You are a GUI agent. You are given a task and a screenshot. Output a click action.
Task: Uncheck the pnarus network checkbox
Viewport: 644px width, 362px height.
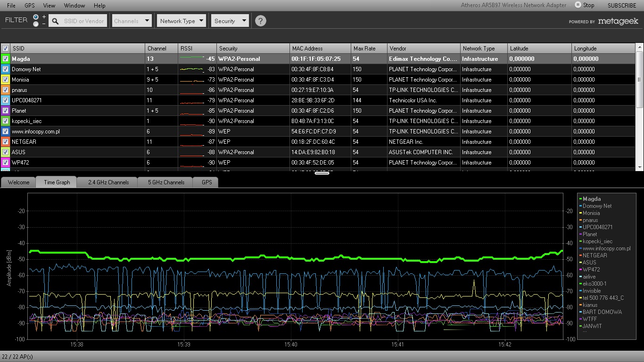tap(5, 90)
